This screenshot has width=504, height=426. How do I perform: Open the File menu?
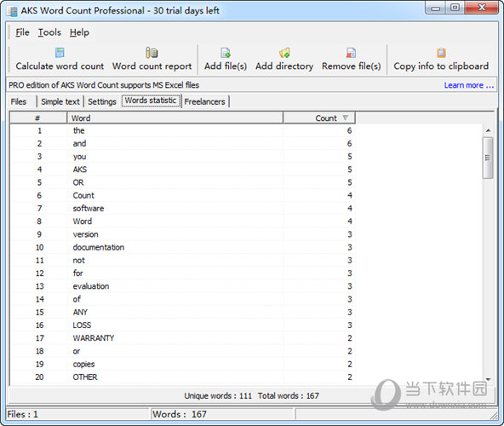(22, 32)
